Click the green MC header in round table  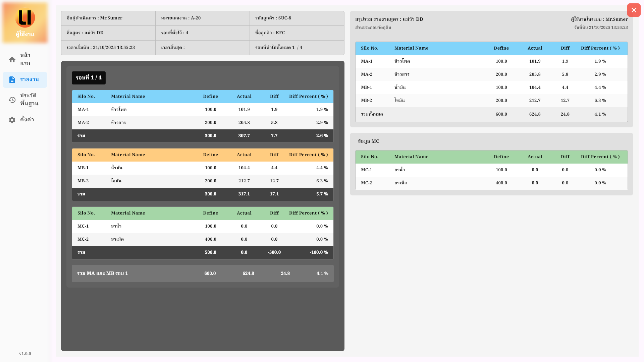pyautogui.click(x=203, y=213)
